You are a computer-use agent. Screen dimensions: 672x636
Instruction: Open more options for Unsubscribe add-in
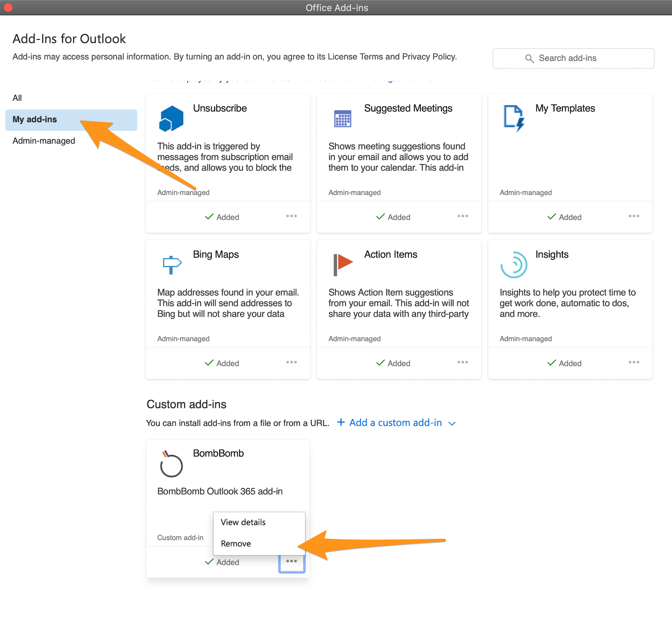click(291, 216)
